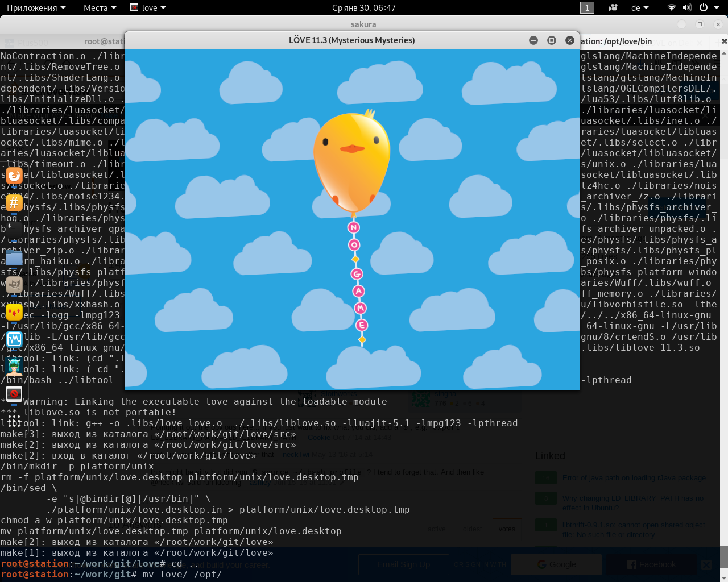The height and width of the screenshot is (582, 728).
Task: Open the Приложения menu
Action: click(36, 7)
